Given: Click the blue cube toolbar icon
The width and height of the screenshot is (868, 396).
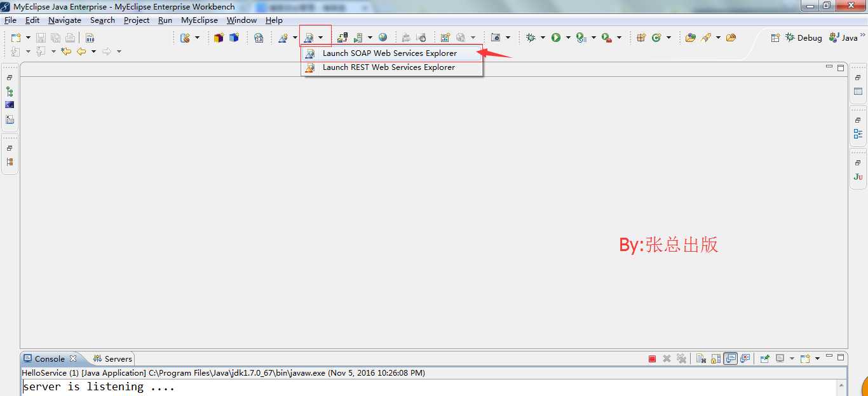Looking at the screenshot, I should point(234,38).
